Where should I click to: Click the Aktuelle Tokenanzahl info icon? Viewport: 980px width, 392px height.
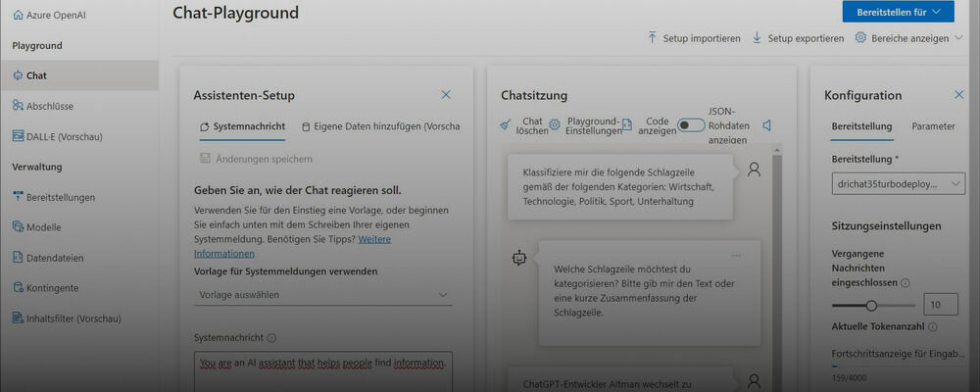click(x=933, y=327)
